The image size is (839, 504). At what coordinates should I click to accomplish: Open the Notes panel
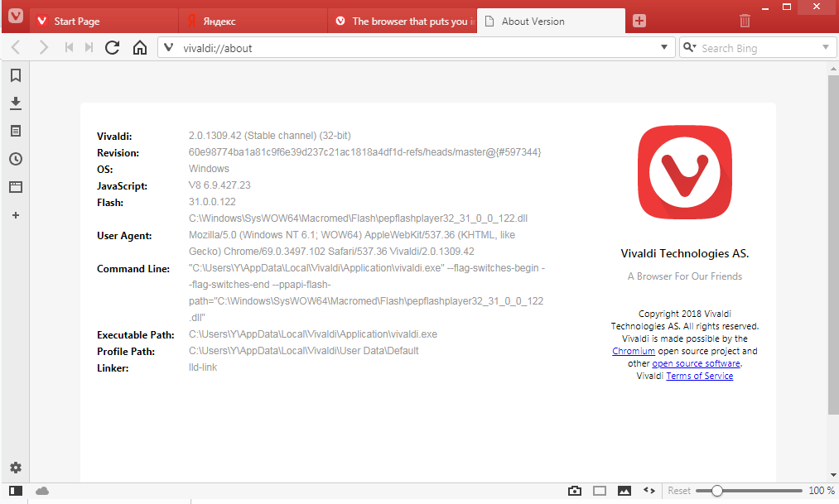[16, 131]
